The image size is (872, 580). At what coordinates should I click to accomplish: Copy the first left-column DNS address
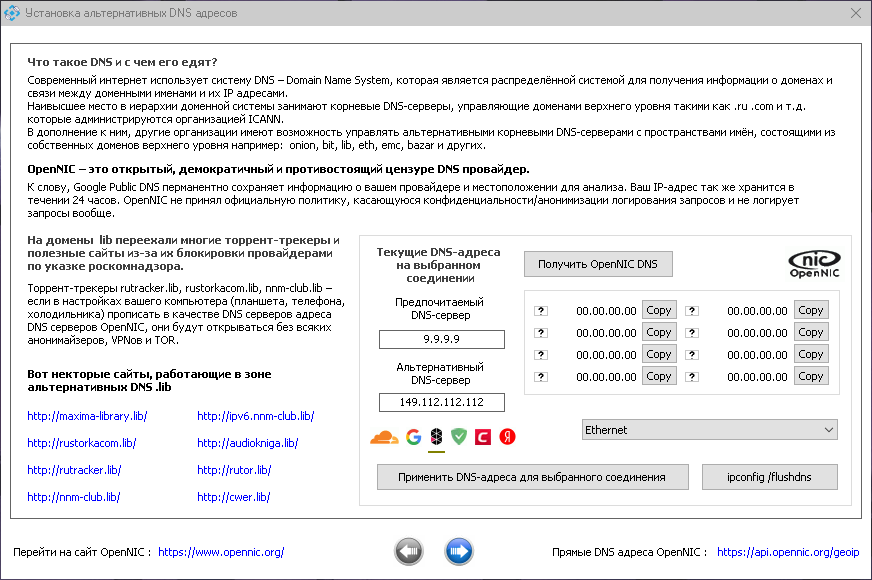click(x=659, y=310)
